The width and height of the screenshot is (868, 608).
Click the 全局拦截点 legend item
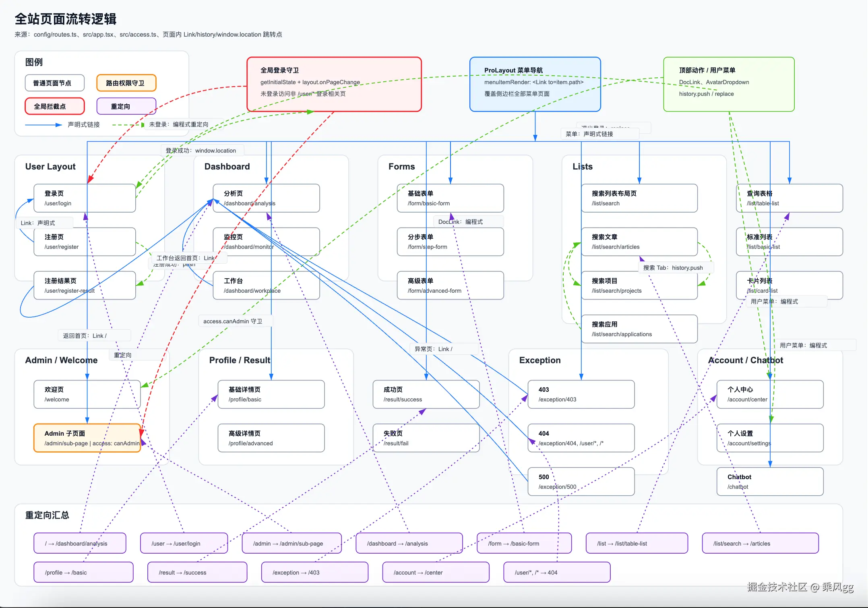[55, 106]
